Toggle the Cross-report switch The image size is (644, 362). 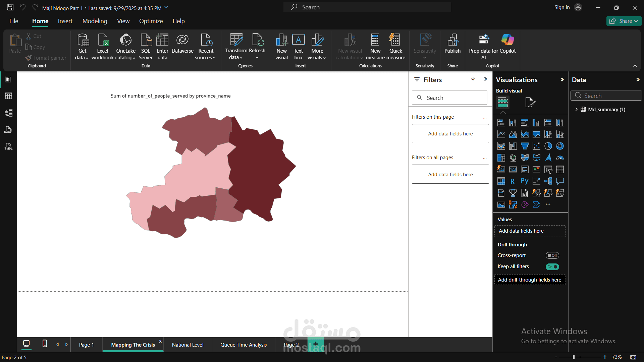(x=552, y=255)
